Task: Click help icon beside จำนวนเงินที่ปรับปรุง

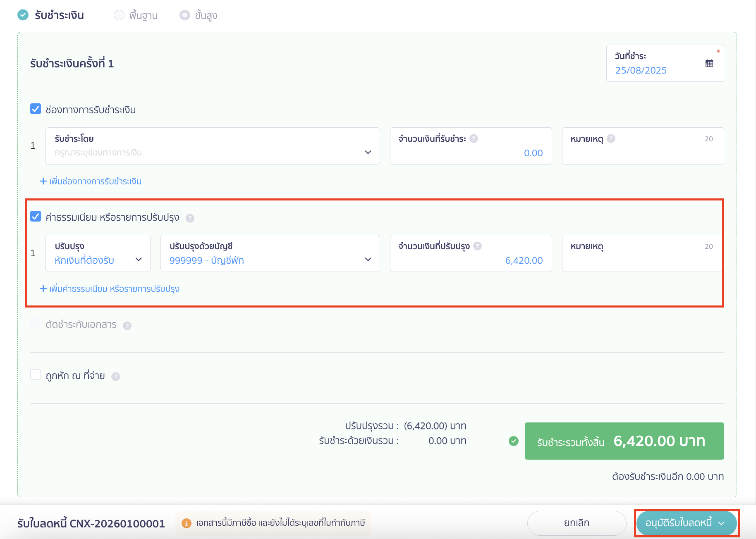Action: (x=477, y=246)
